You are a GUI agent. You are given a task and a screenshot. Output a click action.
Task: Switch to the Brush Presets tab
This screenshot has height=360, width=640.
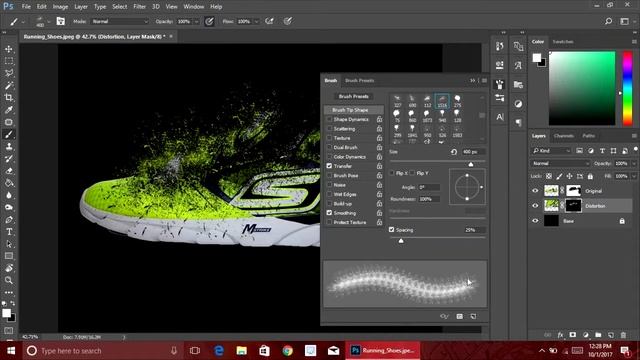click(359, 80)
